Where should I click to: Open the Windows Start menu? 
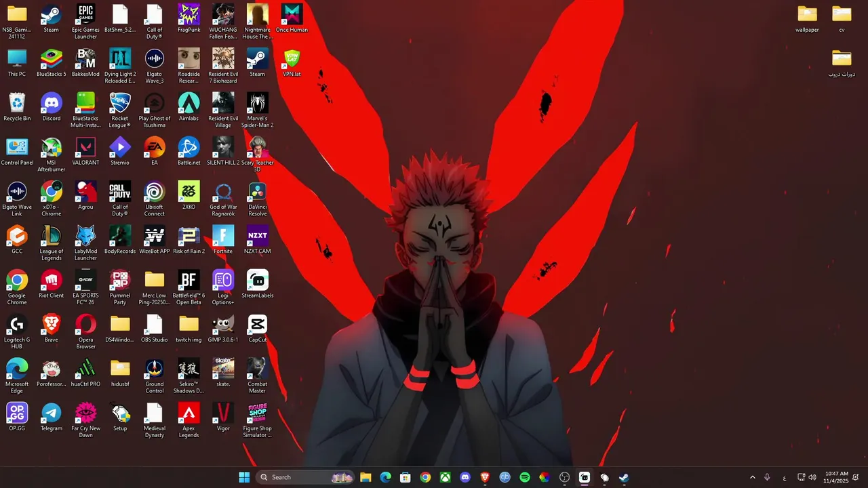click(x=244, y=477)
